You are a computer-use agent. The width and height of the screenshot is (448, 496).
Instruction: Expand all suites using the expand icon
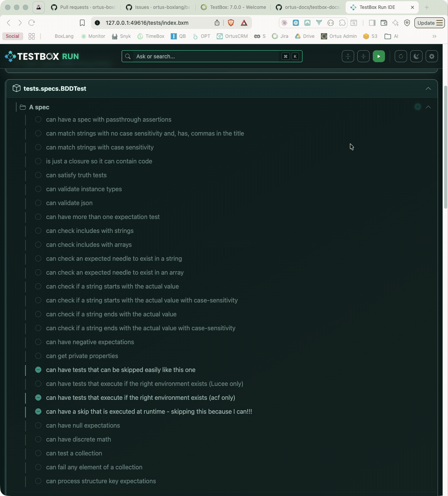click(x=348, y=56)
